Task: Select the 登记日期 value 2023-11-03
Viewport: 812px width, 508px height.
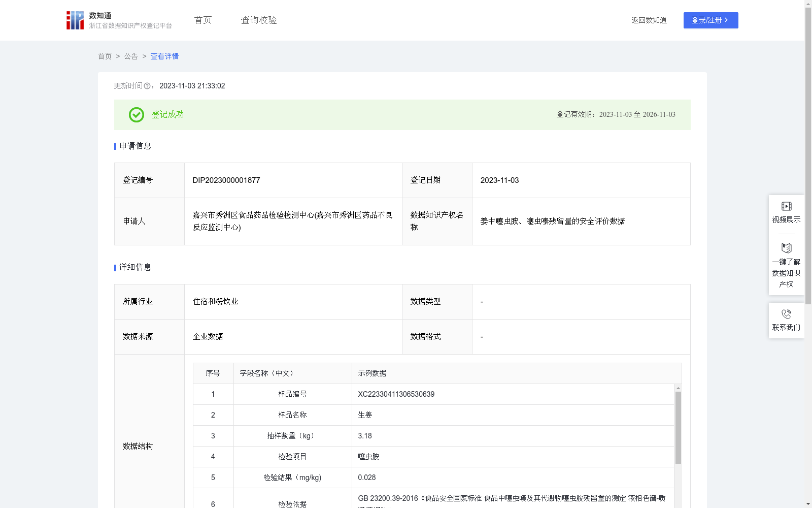Action: coord(499,180)
